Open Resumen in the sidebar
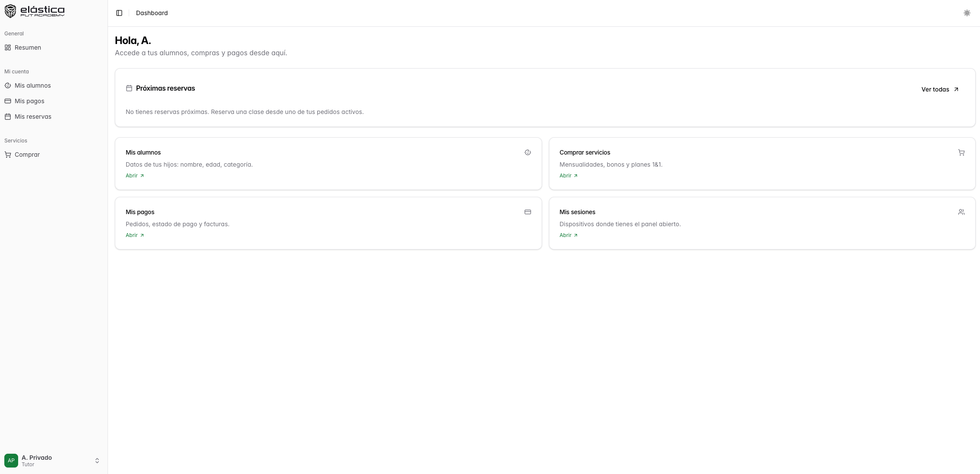Viewport: 980px width, 474px height. pos(54,47)
